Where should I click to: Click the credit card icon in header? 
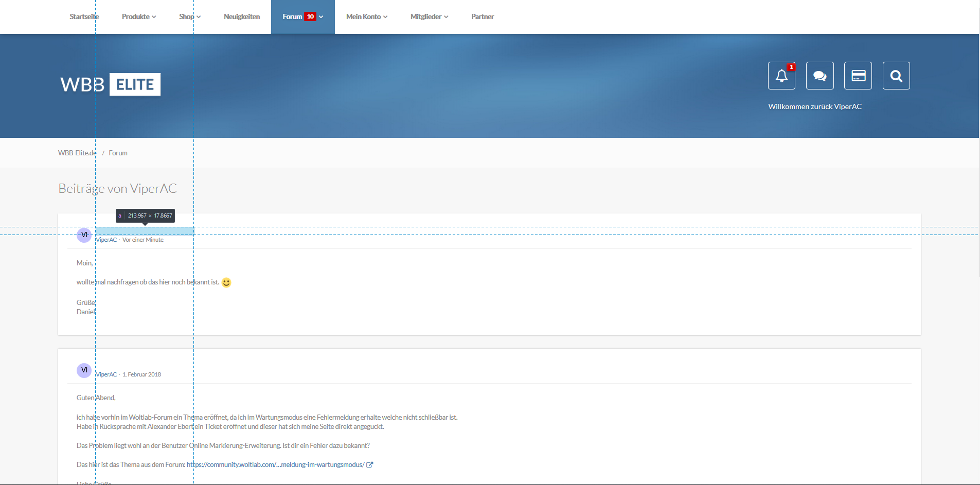pyautogui.click(x=858, y=76)
